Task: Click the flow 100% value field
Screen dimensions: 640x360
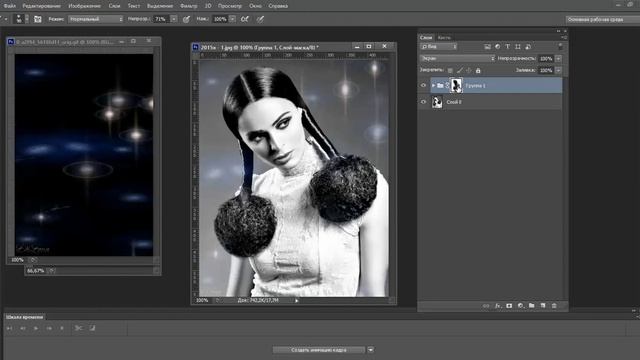Action: (x=220, y=19)
